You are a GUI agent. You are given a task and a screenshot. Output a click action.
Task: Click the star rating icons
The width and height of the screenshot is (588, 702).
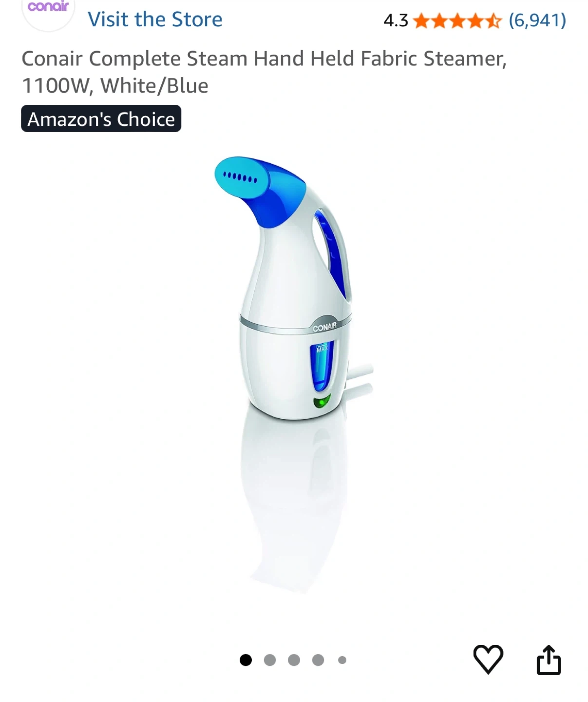tap(457, 20)
